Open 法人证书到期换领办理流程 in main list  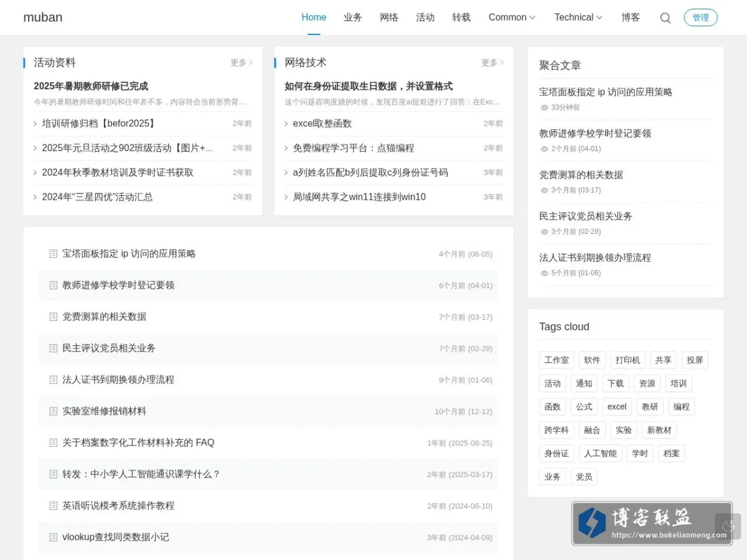(118, 380)
